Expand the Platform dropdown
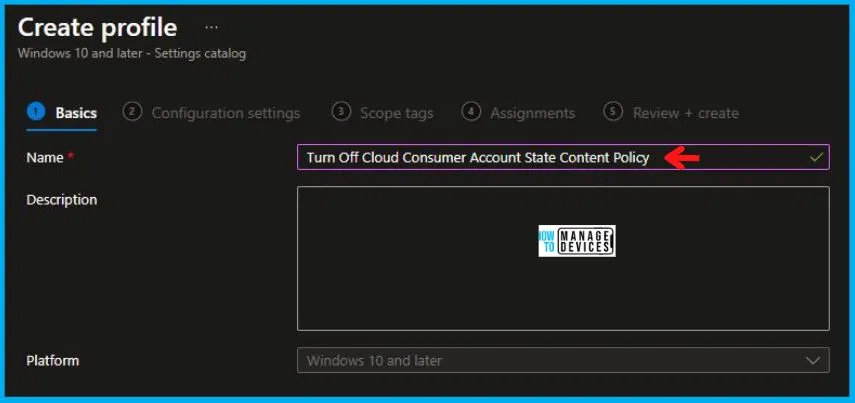 tap(563, 360)
